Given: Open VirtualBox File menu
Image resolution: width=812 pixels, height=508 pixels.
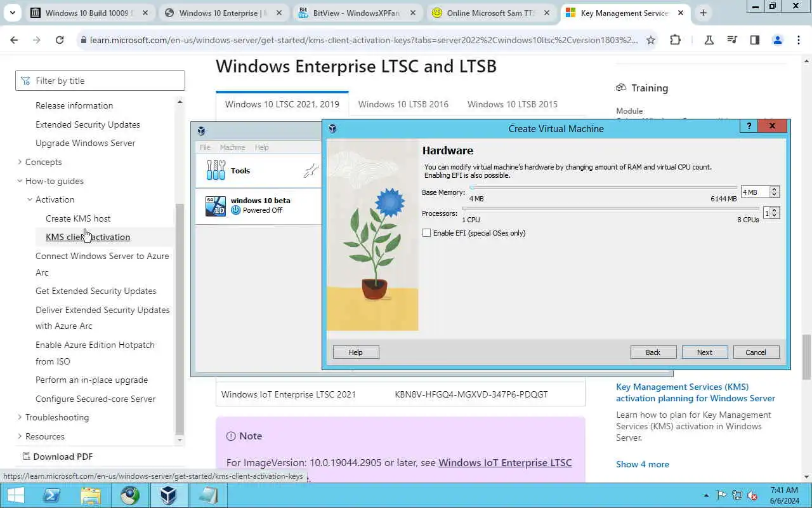Looking at the screenshot, I should (x=205, y=147).
